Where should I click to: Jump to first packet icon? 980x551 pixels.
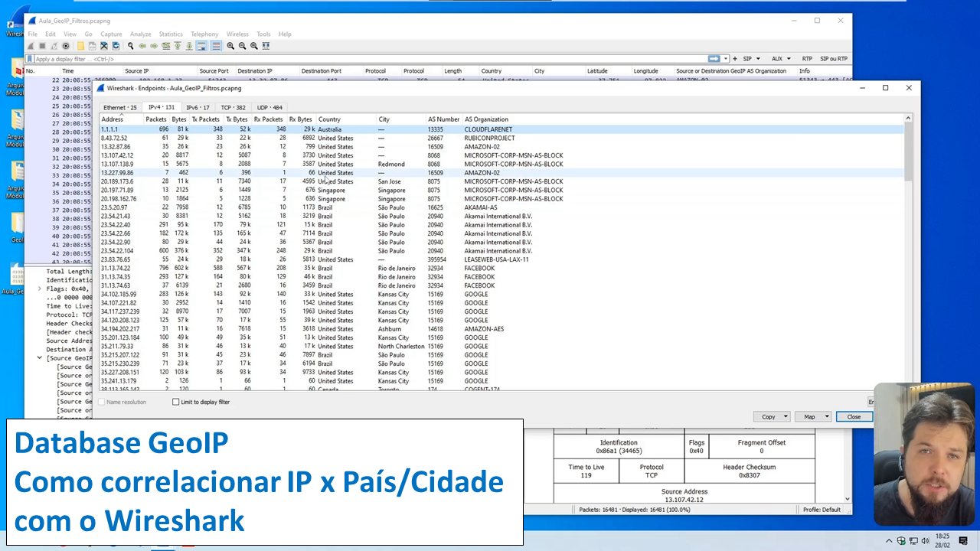pos(178,46)
